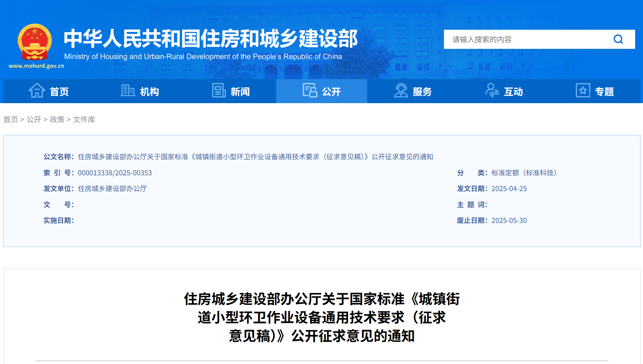
Task: Click the 发文单位 label
Action: tap(59, 189)
